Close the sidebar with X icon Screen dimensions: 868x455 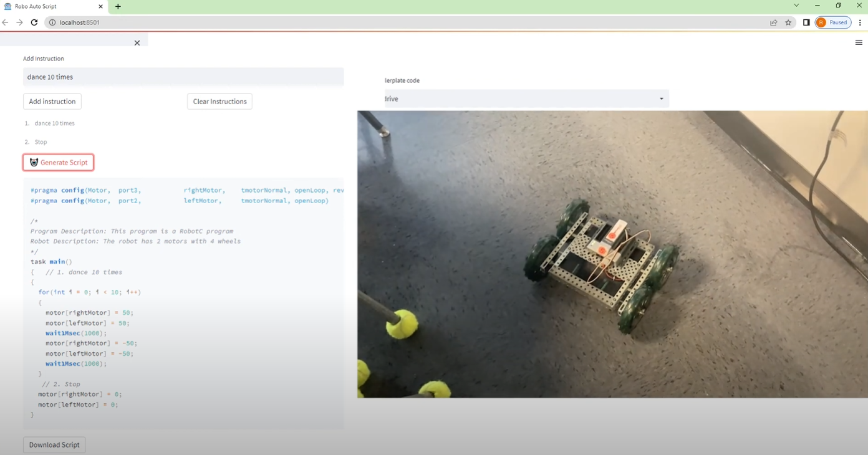pos(137,43)
